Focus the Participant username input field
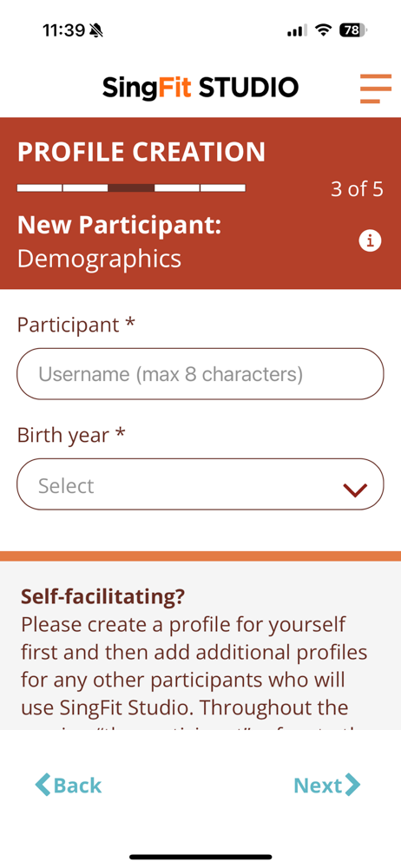This screenshot has height=868, width=401. click(x=200, y=374)
